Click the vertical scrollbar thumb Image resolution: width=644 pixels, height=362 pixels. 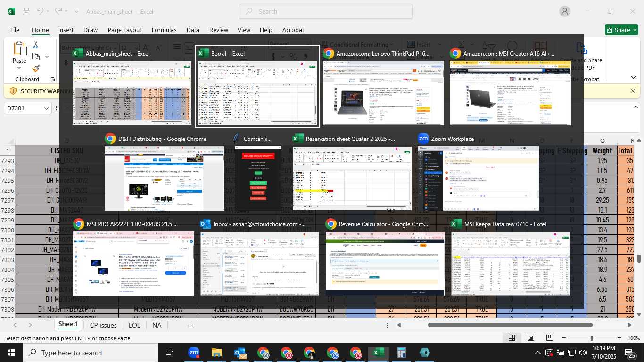tap(639, 258)
